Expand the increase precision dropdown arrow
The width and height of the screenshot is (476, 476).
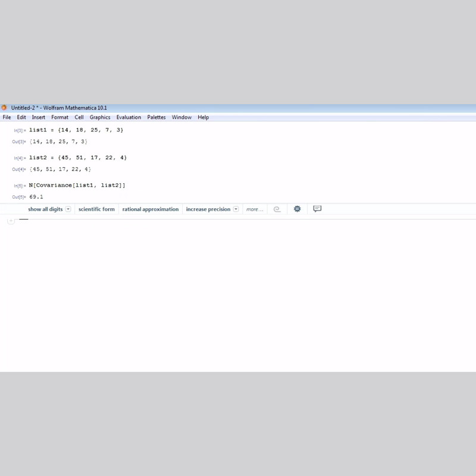click(236, 209)
